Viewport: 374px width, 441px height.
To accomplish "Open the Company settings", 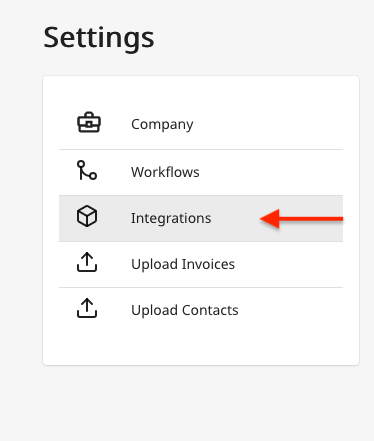I will click(x=201, y=125).
